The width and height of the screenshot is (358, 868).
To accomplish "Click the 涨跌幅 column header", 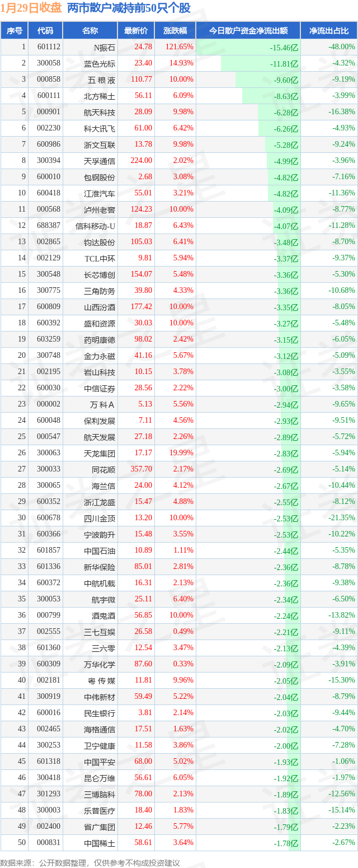I will (x=175, y=31).
